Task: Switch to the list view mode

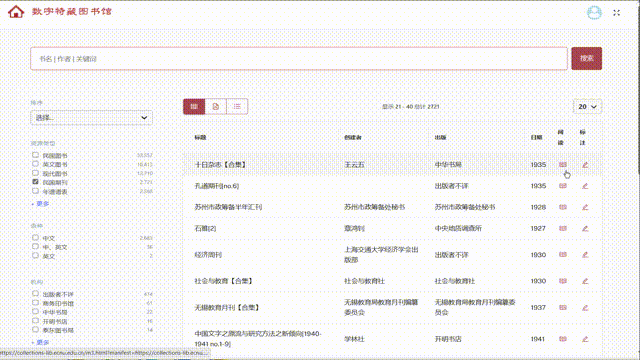Action: pos(237,107)
